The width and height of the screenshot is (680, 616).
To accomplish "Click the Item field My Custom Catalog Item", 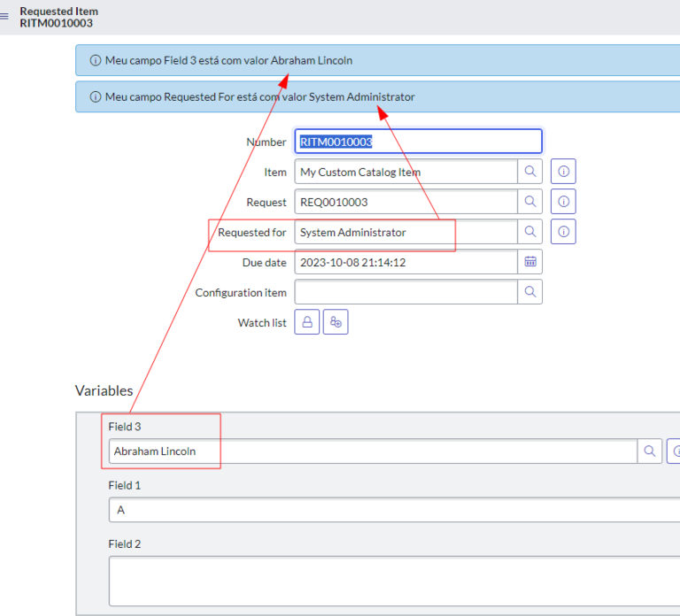I will [x=406, y=172].
